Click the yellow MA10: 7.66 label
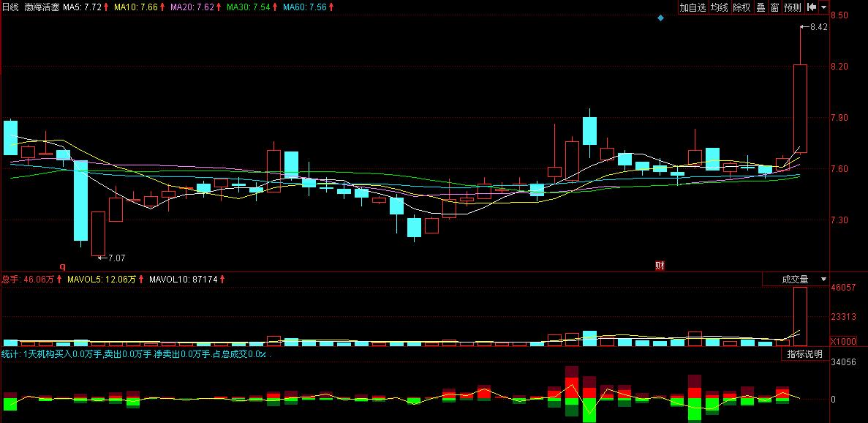The height and width of the screenshot is (423, 868). click(x=136, y=7)
